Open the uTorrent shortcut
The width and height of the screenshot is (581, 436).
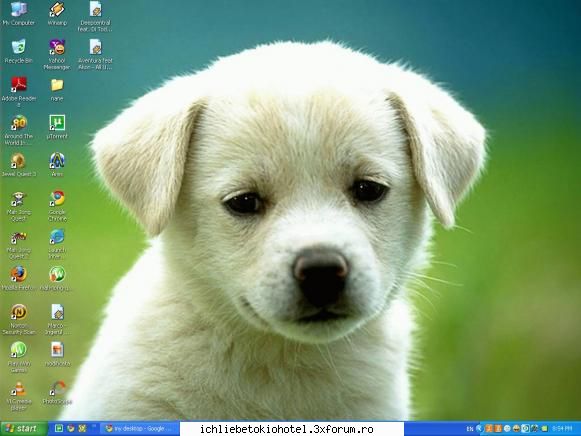57,127
